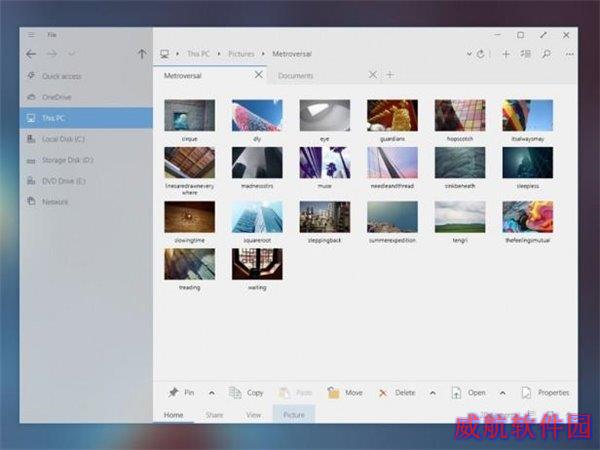The image size is (600, 450).
Task: Select the sinkbeneath image thumbnail
Action: tap(460, 163)
